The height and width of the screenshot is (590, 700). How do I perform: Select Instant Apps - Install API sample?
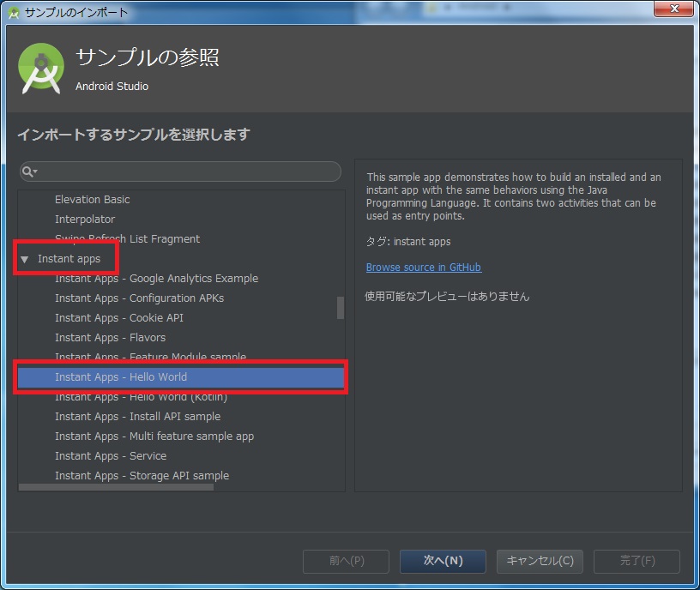click(137, 417)
